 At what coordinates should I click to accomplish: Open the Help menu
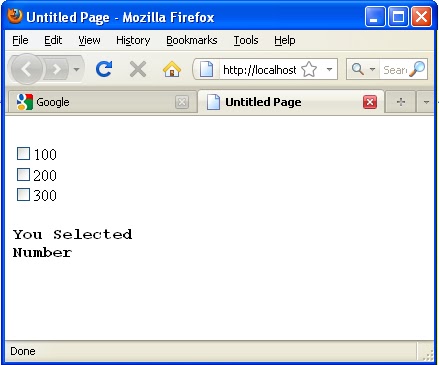[x=285, y=40]
